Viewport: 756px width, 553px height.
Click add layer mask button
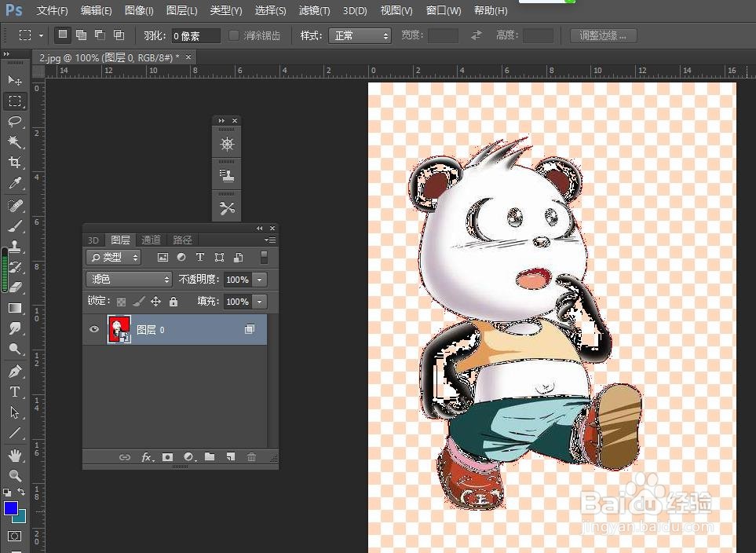pyautogui.click(x=167, y=457)
